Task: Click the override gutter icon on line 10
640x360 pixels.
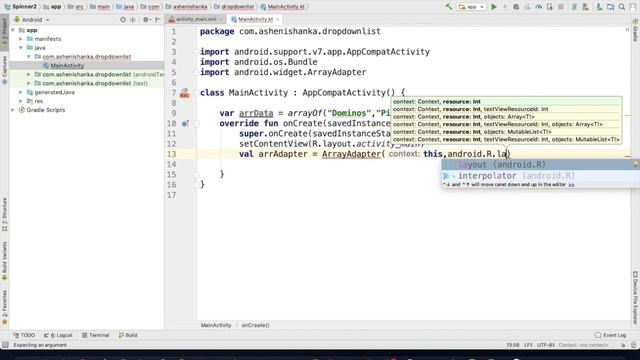Action: (185, 124)
